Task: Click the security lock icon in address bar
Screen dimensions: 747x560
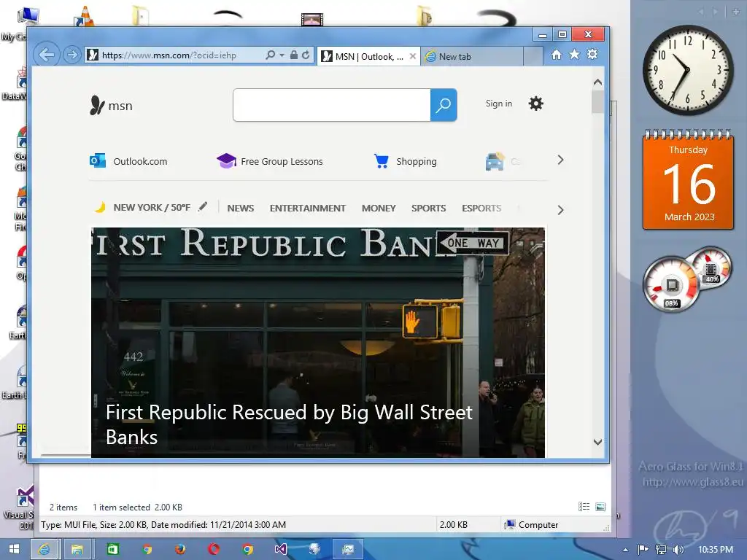Action: [294, 55]
